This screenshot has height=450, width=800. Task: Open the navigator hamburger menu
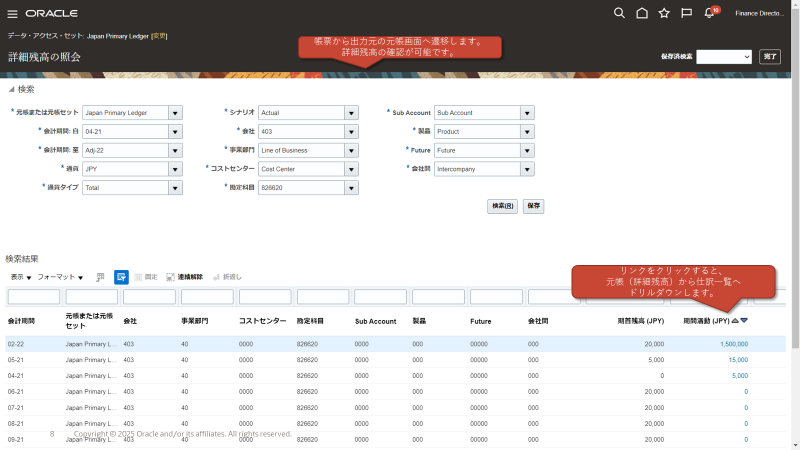pos(12,14)
